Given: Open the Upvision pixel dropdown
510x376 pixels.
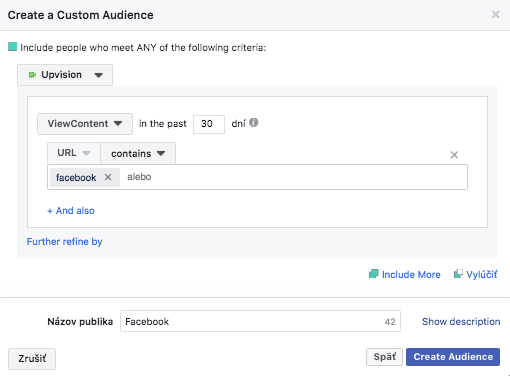Looking at the screenshot, I should pyautogui.click(x=65, y=75).
